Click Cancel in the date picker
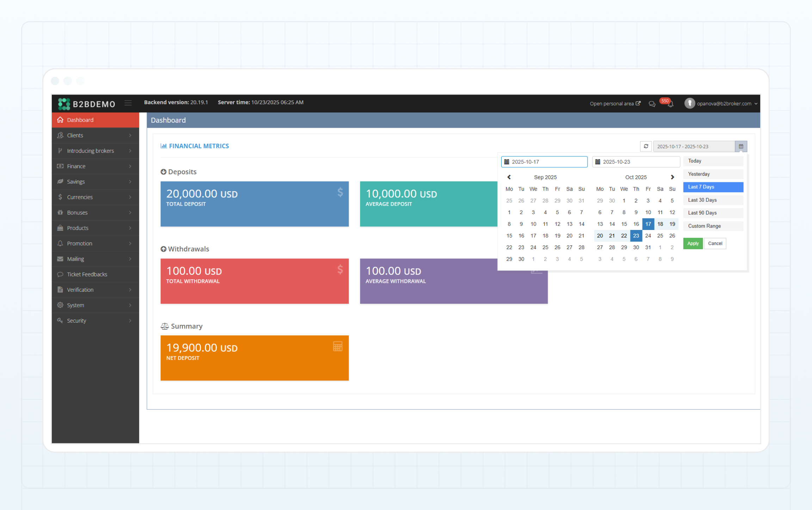The width and height of the screenshot is (812, 510). 715,244
